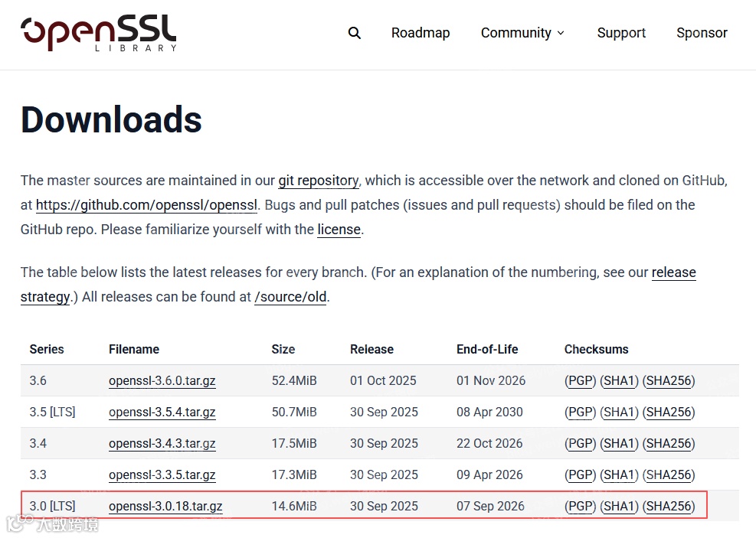This screenshot has height=538, width=756.
Task: Open the search magnifier icon
Action: (x=355, y=33)
